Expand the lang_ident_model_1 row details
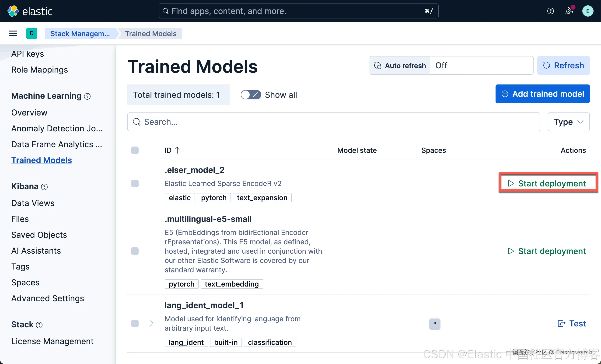This screenshot has width=601, height=364. click(151, 323)
